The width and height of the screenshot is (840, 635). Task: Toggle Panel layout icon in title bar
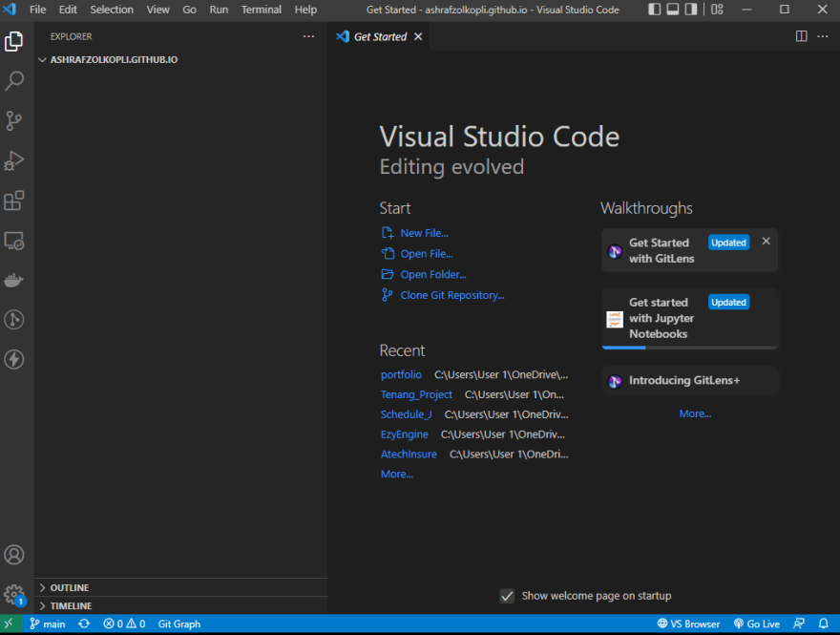point(673,10)
